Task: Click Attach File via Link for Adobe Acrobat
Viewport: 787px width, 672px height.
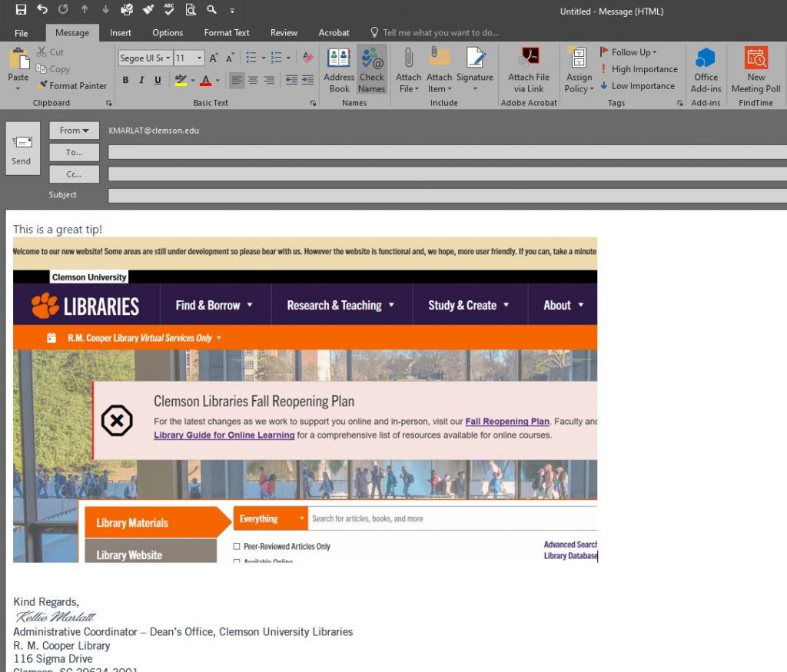Action: pyautogui.click(x=529, y=70)
